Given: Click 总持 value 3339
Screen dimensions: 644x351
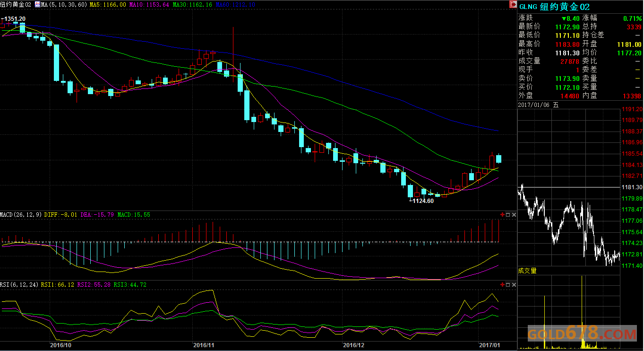Looking at the screenshot, I should (x=634, y=26).
